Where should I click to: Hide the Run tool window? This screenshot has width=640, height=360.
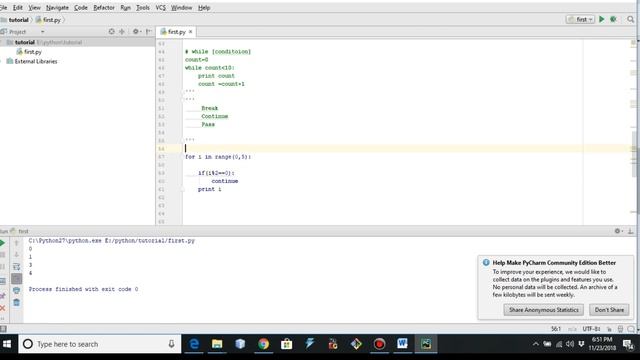point(630,231)
